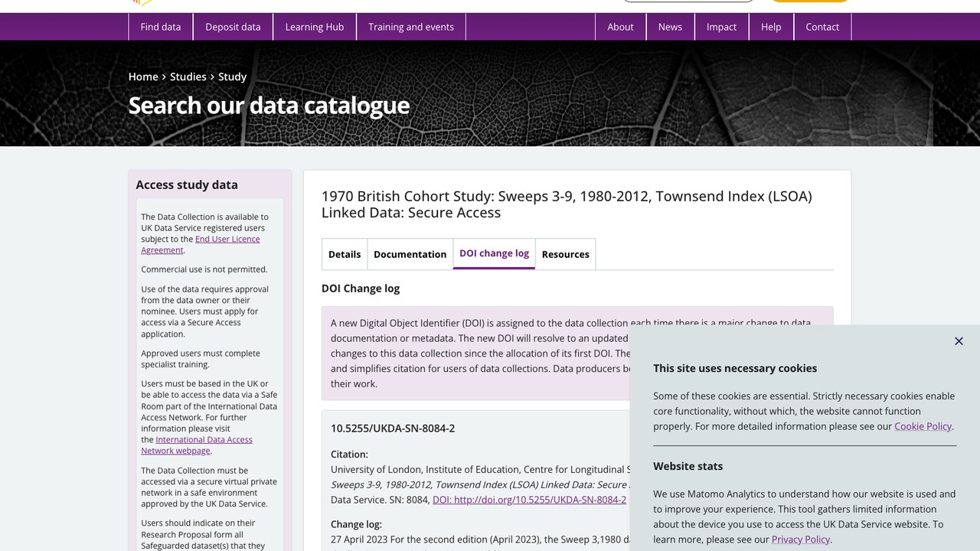
Task: Open the Privacy Policy link
Action: pos(801,540)
